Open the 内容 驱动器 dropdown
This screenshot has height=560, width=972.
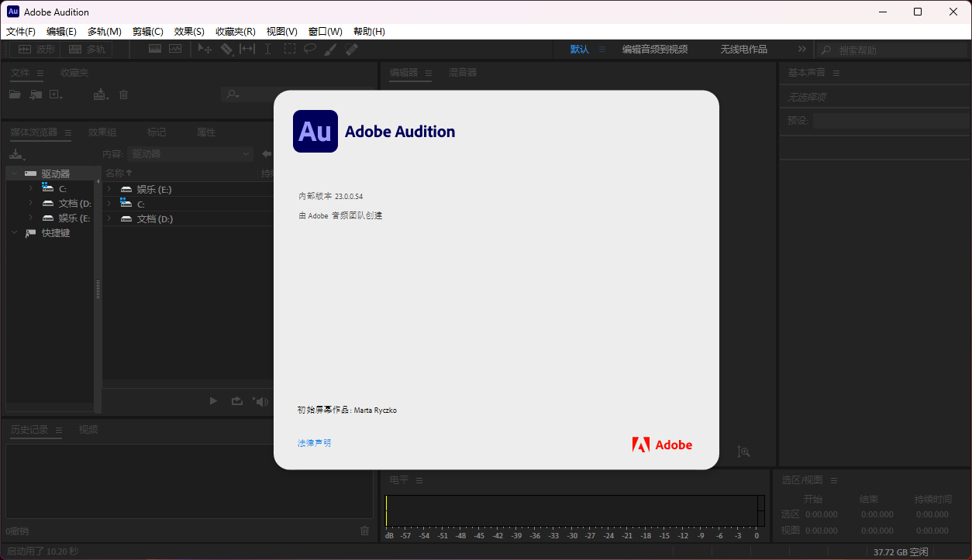pyautogui.click(x=191, y=153)
